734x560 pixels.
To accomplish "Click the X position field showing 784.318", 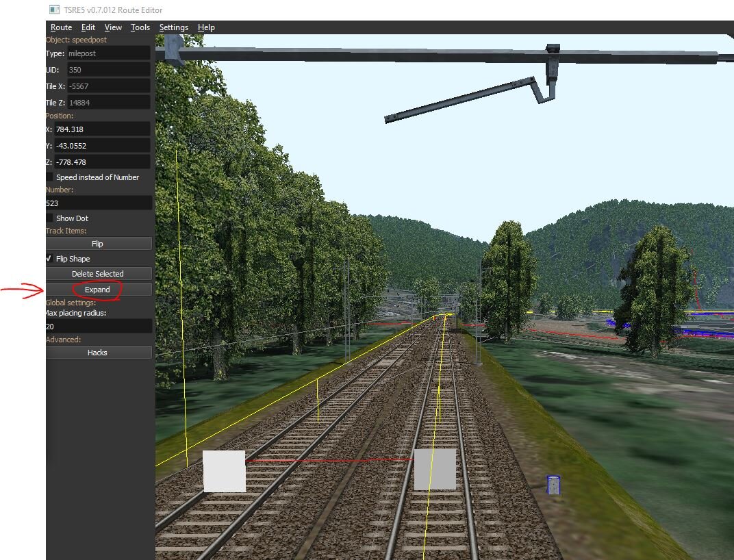I will [102, 129].
